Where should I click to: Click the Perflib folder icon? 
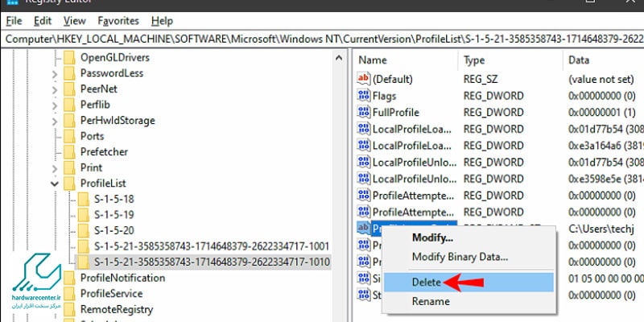69,105
